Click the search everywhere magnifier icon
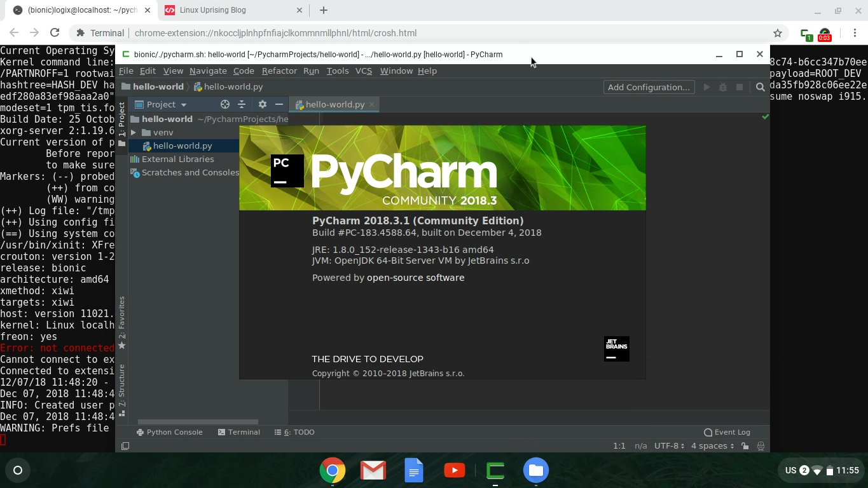The width and height of the screenshot is (868, 488). click(761, 87)
